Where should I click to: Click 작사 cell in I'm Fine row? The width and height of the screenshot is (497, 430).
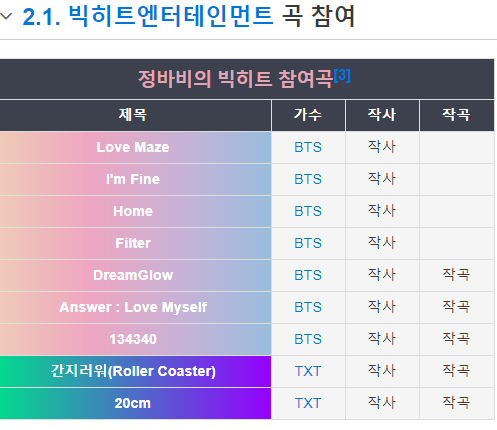(x=382, y=179)
